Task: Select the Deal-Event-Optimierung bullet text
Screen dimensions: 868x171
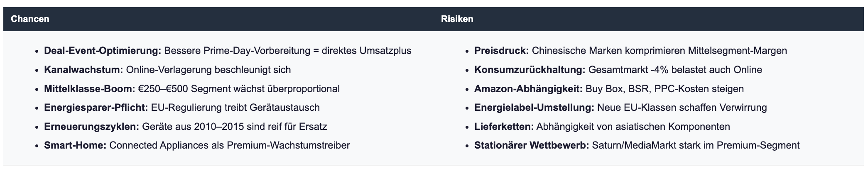Action: tap(103, 51)
